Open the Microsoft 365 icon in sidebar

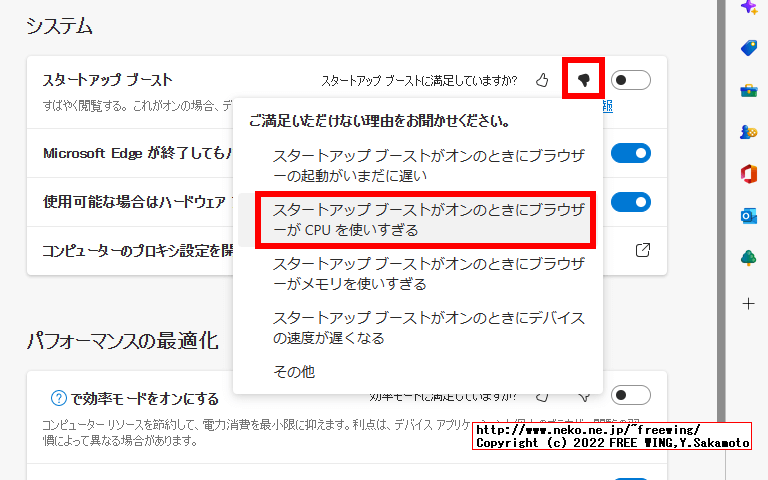[748, 174]
